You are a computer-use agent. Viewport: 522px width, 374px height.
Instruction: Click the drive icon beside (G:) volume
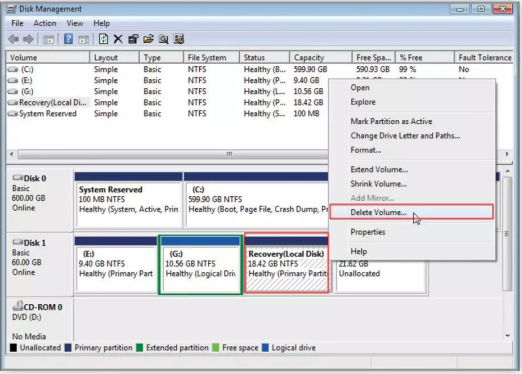point(13,92)
